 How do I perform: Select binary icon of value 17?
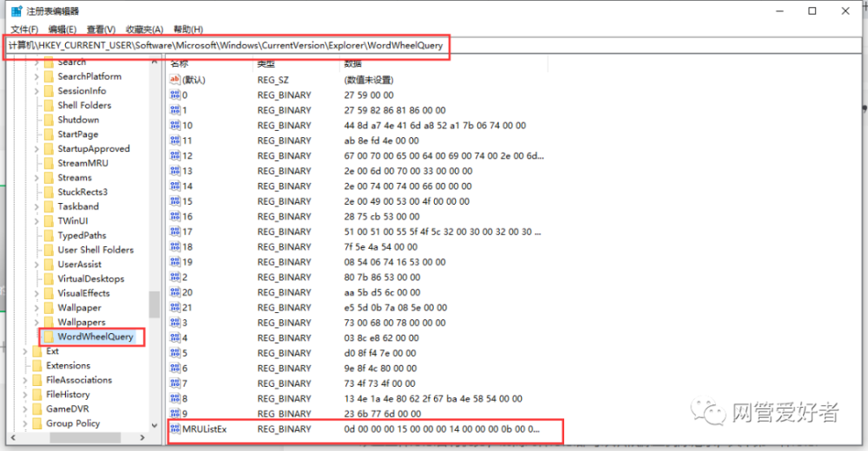click(175, 232)
